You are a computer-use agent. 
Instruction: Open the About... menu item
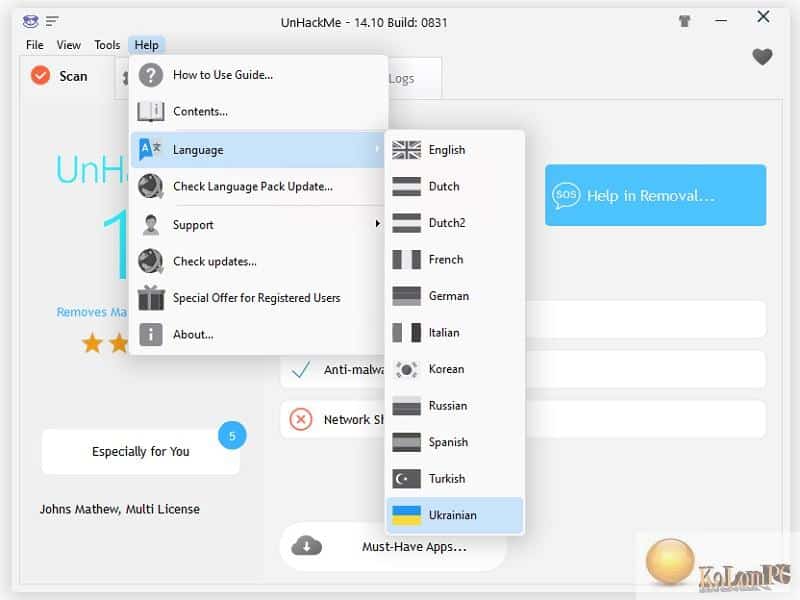pos(259,335)
